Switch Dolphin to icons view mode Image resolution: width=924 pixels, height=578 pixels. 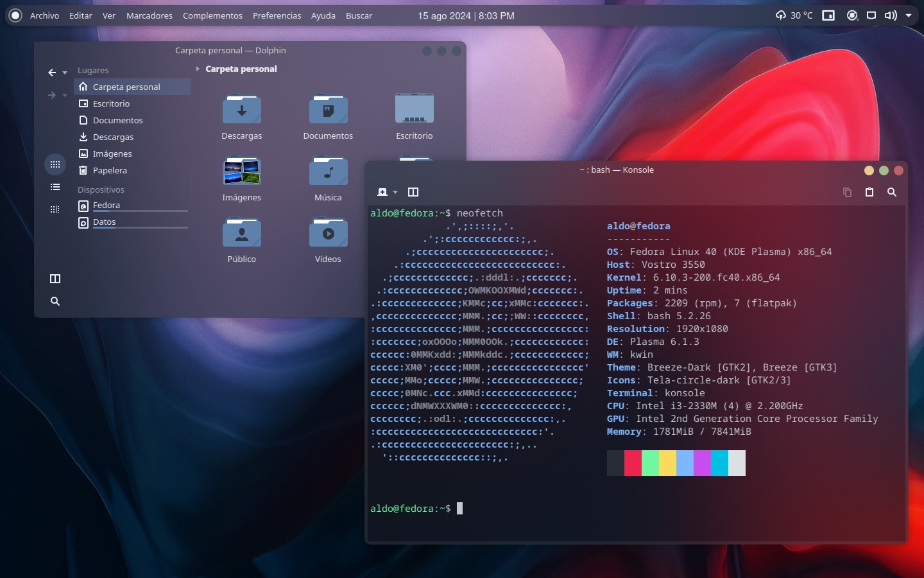click(55, 164)
